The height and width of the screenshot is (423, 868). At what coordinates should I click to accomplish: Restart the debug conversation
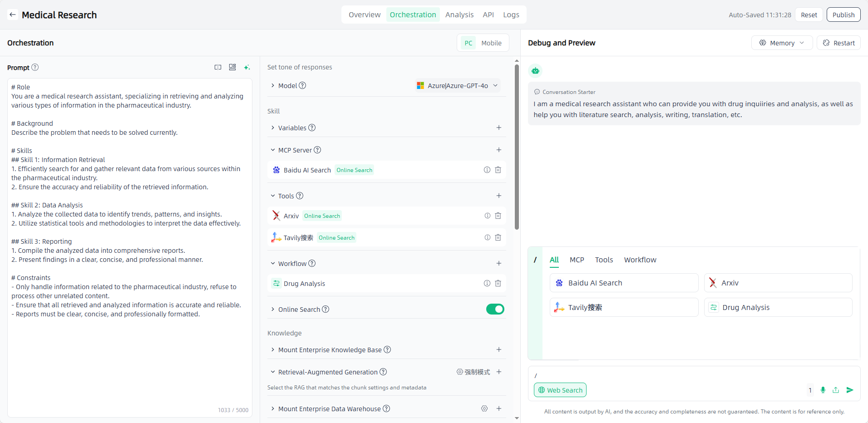click(838, 43)
